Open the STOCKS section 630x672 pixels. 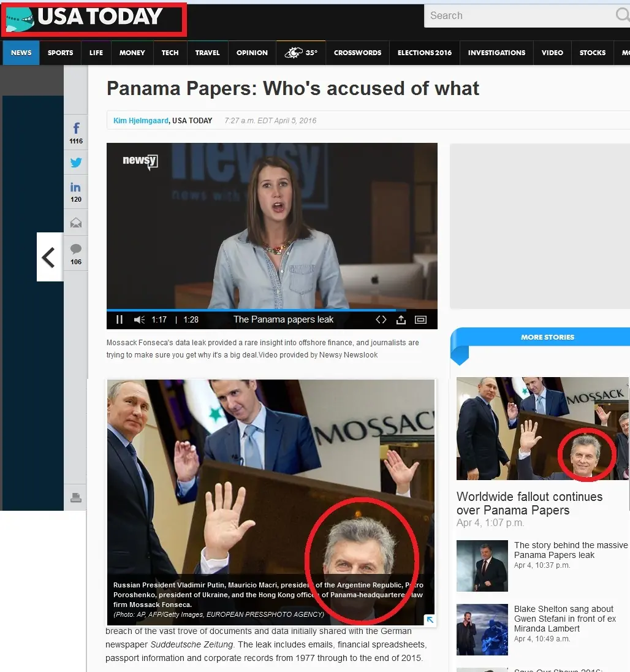(x=593, y=53)
